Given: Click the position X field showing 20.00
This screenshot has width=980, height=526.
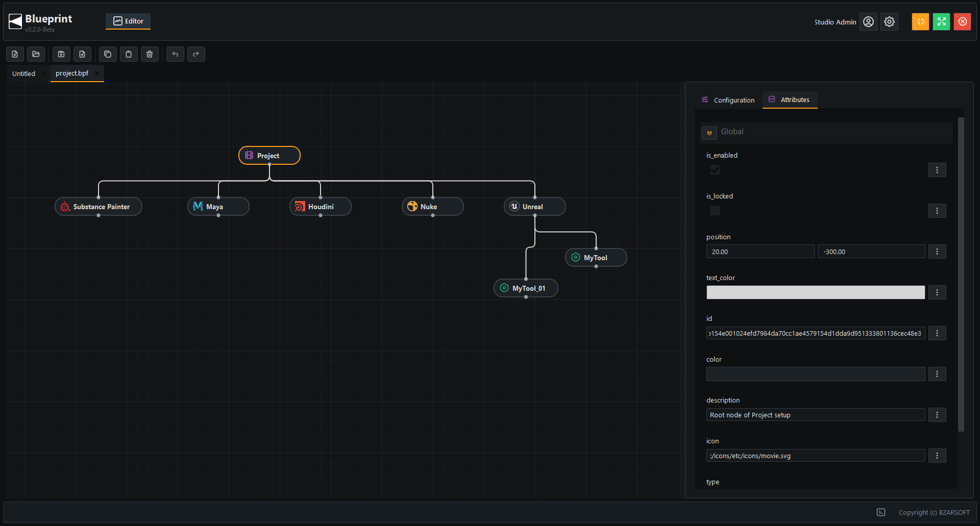Looking at the screenshot, I should point(760,252).
